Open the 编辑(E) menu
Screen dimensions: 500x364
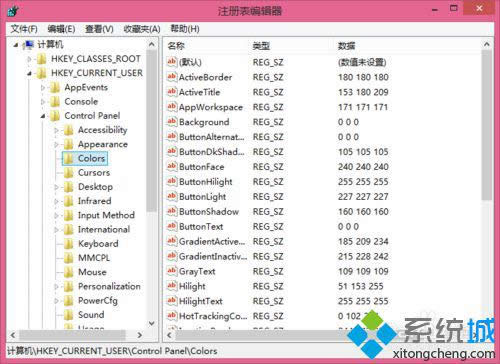(61, 29)
